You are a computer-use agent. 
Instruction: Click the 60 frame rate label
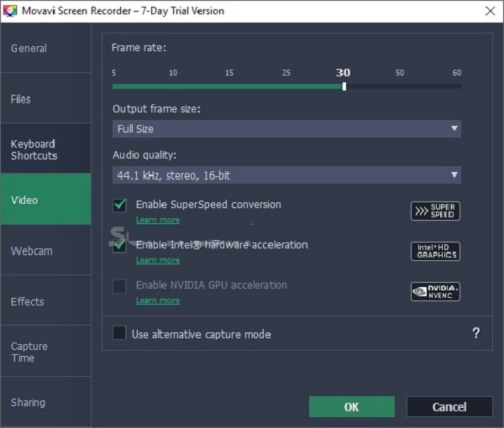(x=457, y=72)
